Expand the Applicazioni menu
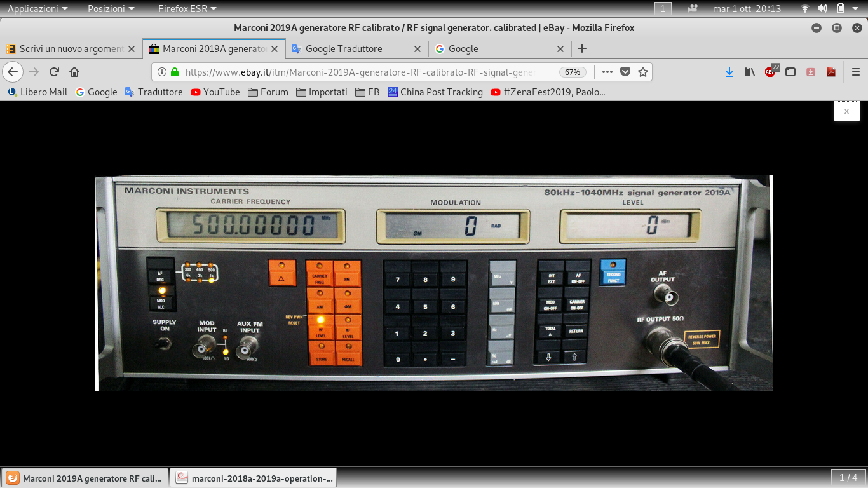 [37, 8]
